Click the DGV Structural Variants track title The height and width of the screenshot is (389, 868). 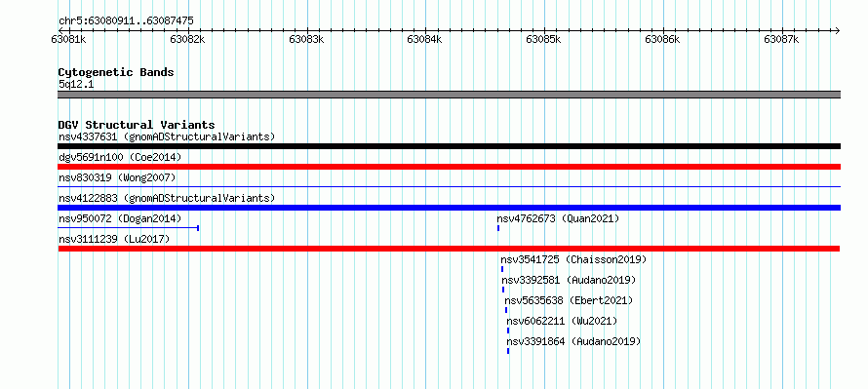[x=137, y=125]
